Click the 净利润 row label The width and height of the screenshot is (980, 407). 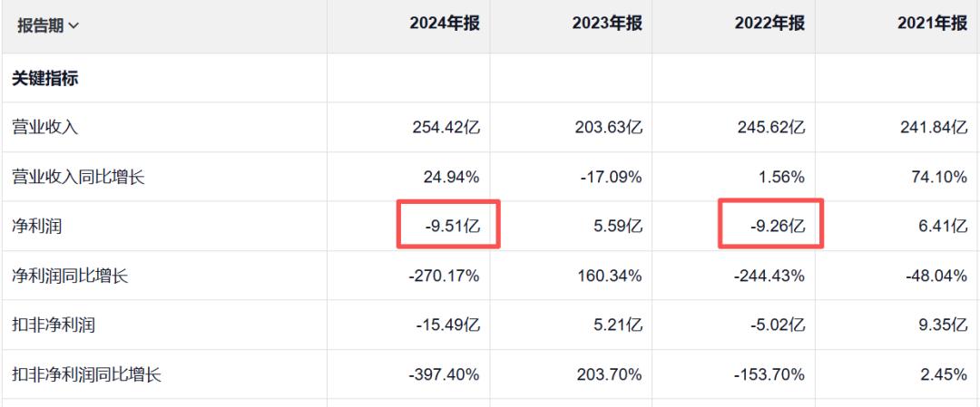click(36, 227)
